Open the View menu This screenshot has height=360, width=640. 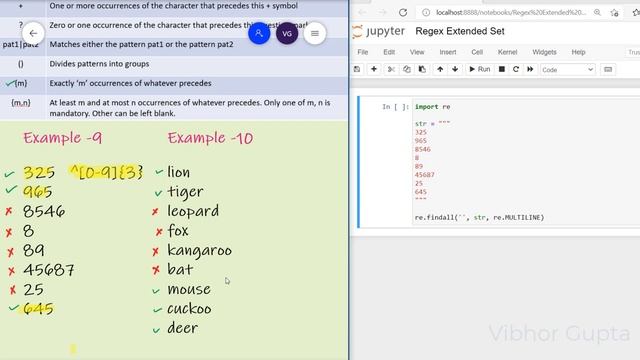point(417,52)
